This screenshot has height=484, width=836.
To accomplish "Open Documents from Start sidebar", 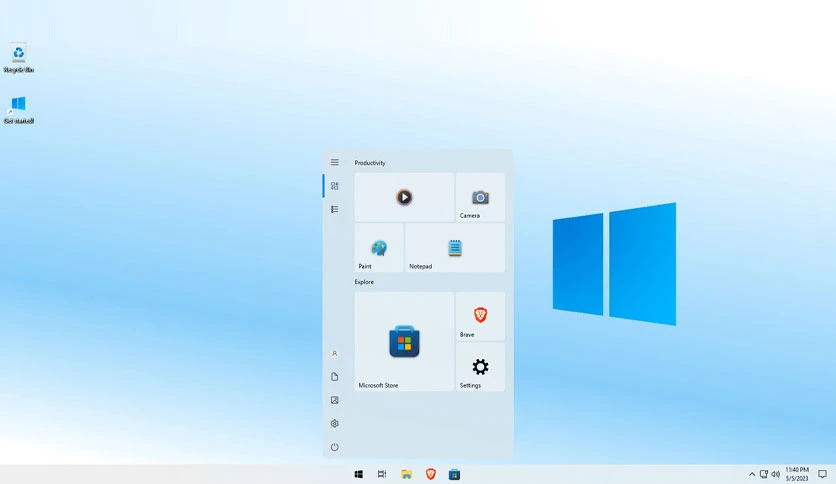I will (334, 377).
